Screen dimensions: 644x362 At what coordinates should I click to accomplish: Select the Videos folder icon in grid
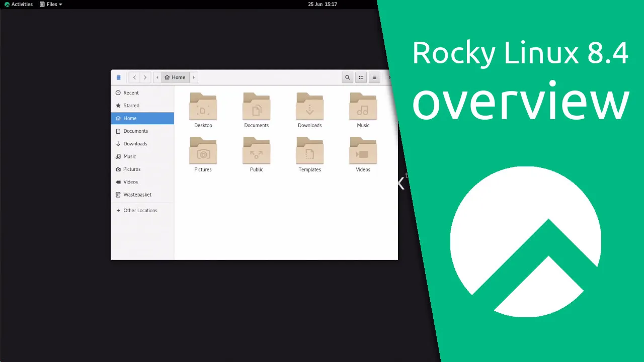pos(363,150)
